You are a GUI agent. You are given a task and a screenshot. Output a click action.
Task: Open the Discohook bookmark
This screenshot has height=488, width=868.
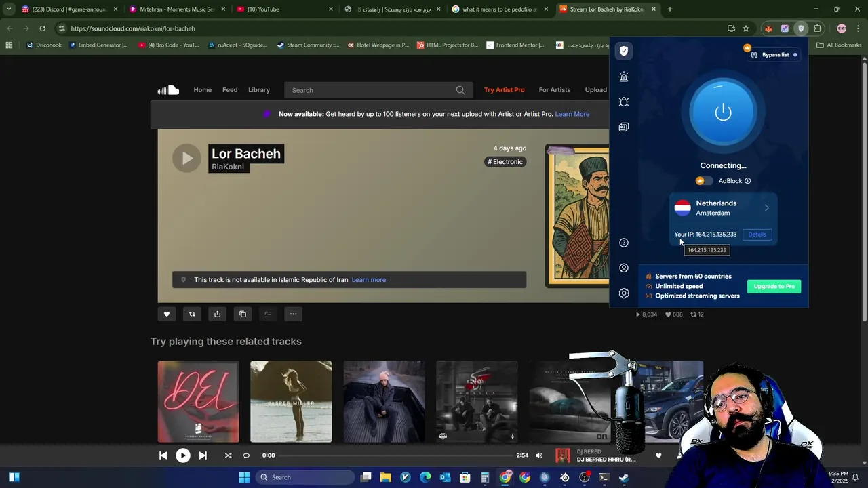[x=44, y=45]
